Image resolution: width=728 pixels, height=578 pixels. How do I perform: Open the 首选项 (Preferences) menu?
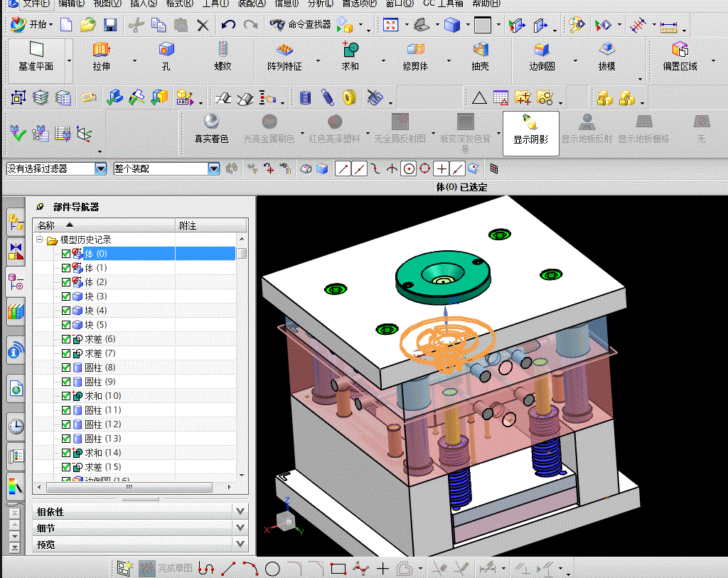(x=359, y=3)
